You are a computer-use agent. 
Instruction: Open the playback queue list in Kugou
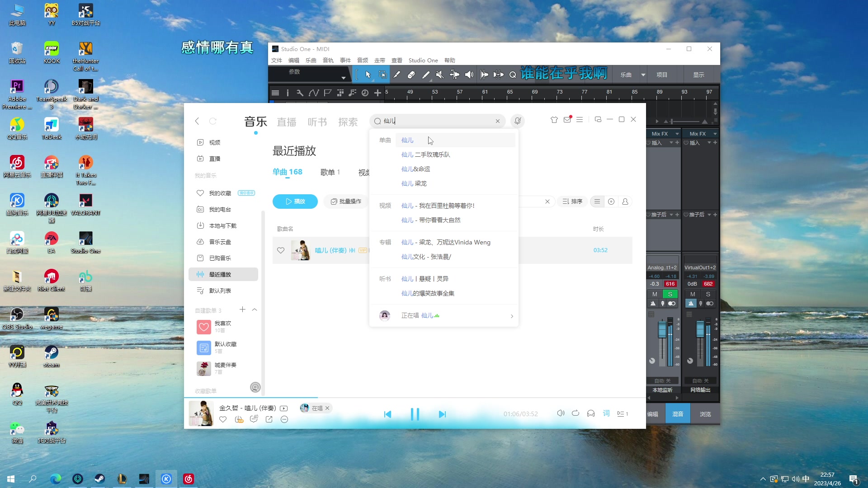[x=623, y=413]
